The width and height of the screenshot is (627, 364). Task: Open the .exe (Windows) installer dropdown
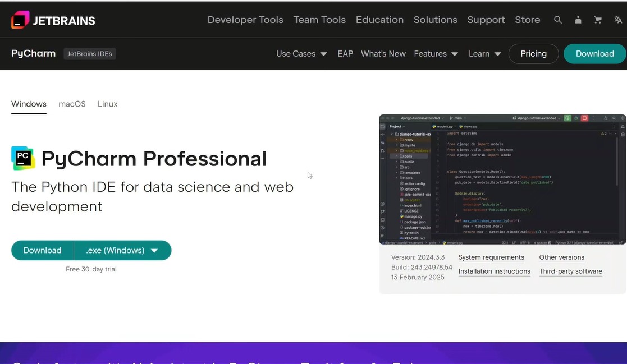click(x=122, y=251)
